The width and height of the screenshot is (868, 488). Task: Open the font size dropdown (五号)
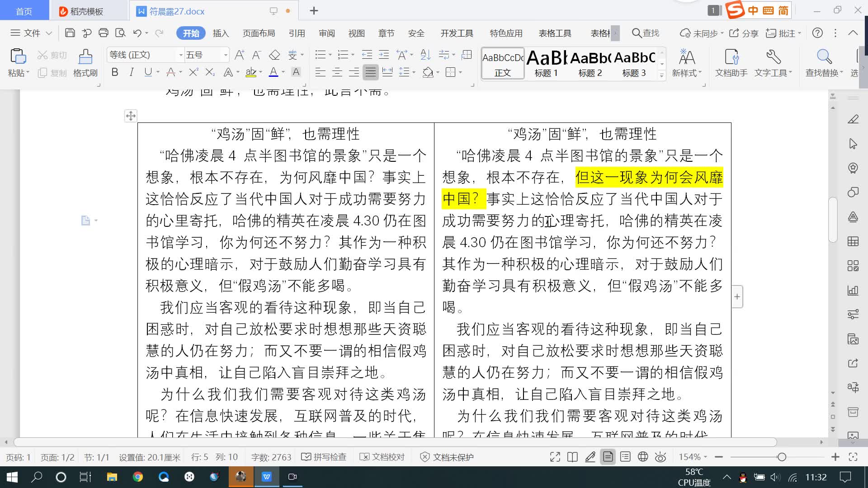pyautogui.click(x=226, y=55)
